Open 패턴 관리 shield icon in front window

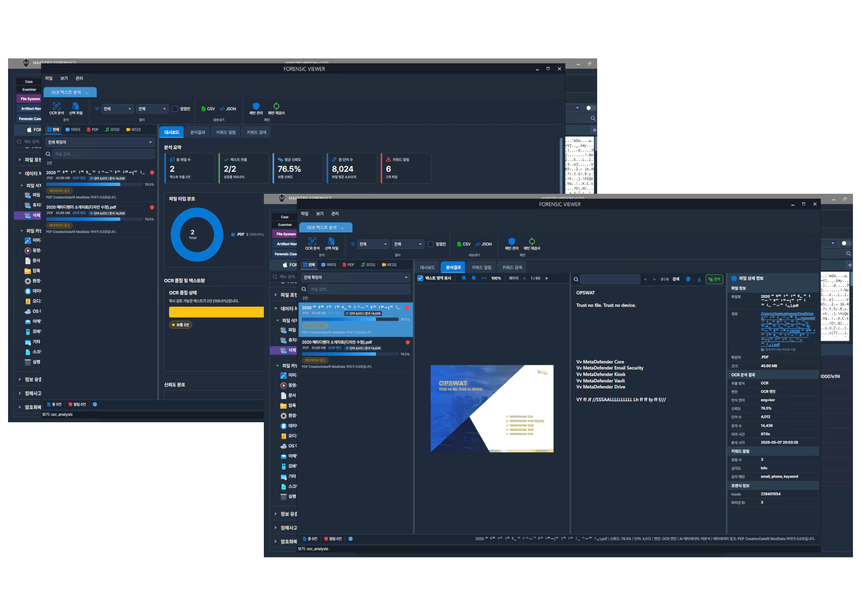pos(512,241)
